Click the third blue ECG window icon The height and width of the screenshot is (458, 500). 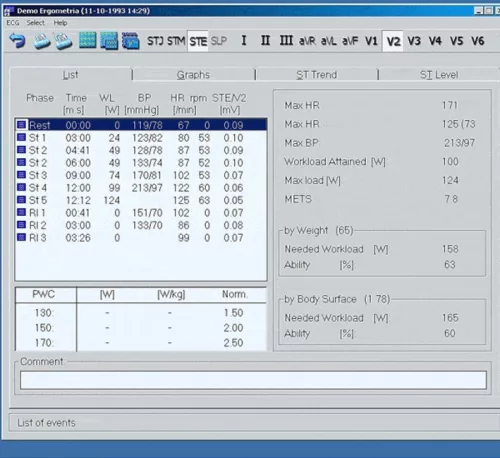pyautogui.click(x=130, y=41)
